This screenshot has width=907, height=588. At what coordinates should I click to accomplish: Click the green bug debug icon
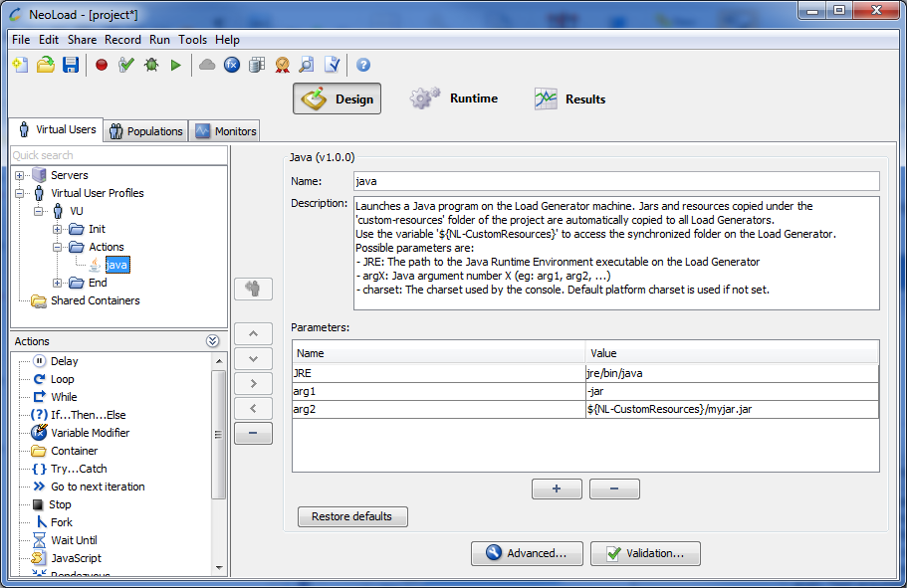(151, 65)
